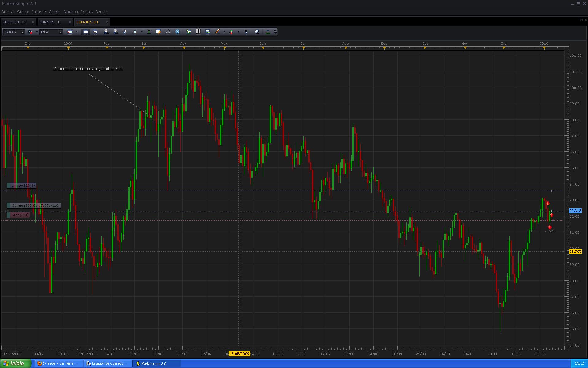
Task: Select the line drawing pencil tool
Action: click(x=217, y=32)
